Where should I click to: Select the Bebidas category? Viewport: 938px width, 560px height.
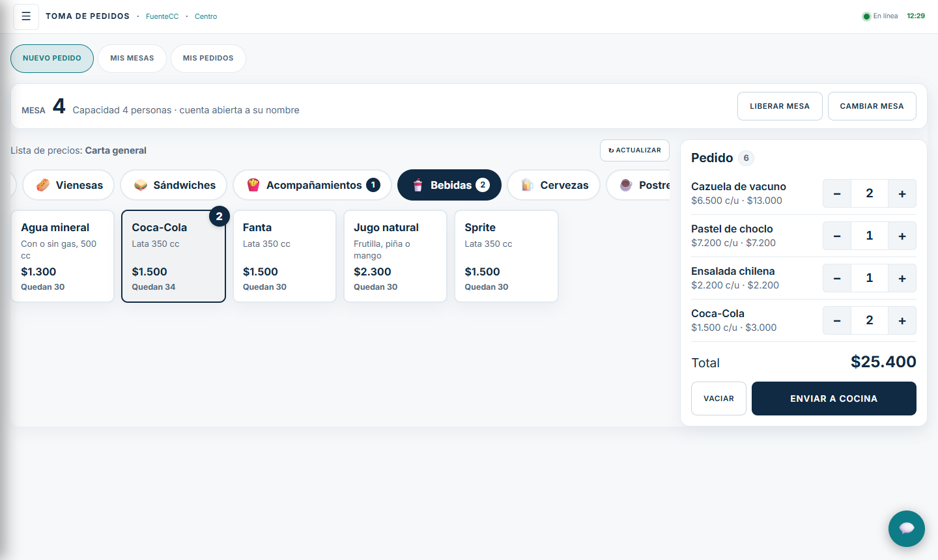point(449,185)
